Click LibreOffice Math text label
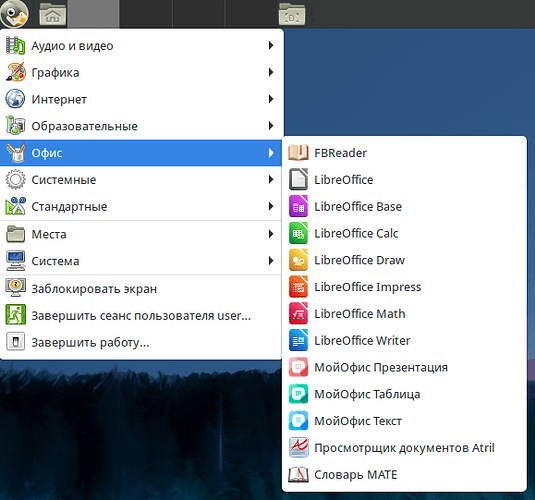Image resolution: width=535 pixels, height=500 pixels. (360, 313)
